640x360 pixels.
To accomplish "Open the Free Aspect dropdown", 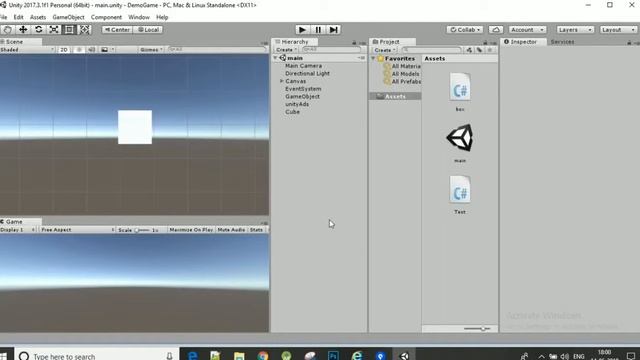I will pyautogui.click(x=77, y=230).
